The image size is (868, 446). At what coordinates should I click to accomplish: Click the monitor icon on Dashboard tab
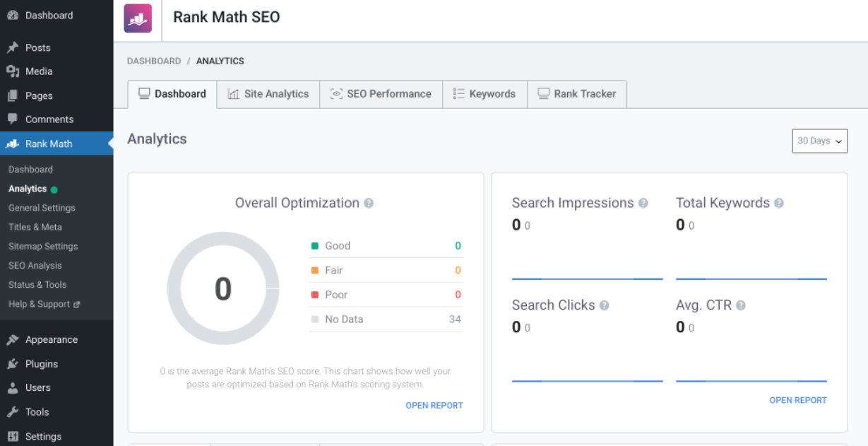coord(144,93)
